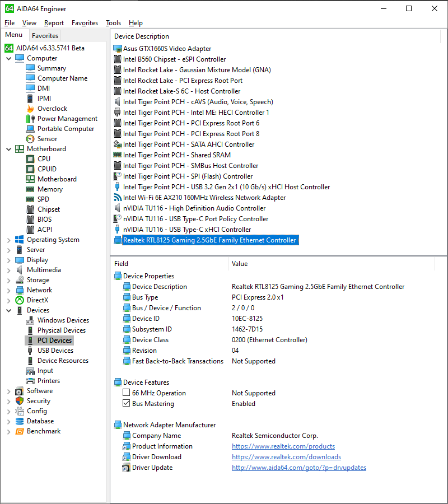Open the aida64.com drvupdates link
This screenshot has width=448, height=504.
click(299, 468)
